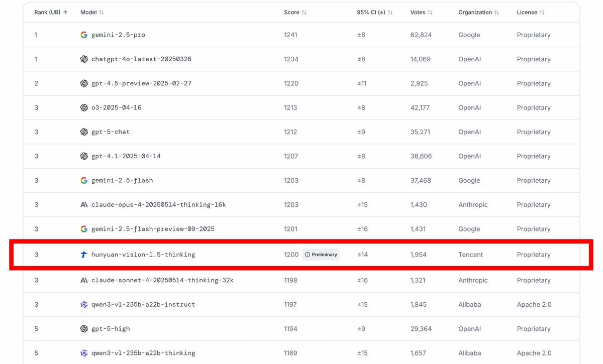The height and width of the screenshot is (364, 603).
Task: Click the Anthropic icon beside claude-sonnet-4-20250514-thinking-32k
Action: click(84, 280)
